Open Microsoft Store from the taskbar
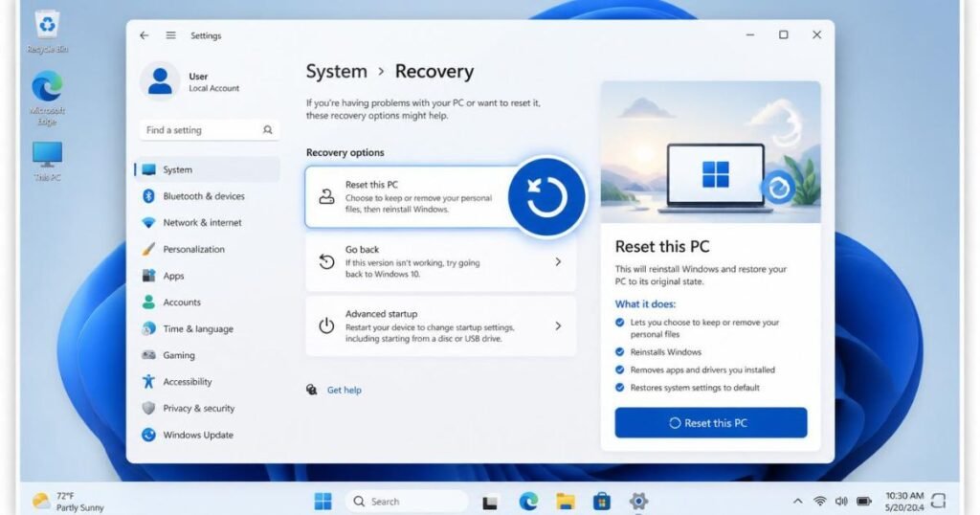Screen dimensions: 980x515 coord(601,502)
